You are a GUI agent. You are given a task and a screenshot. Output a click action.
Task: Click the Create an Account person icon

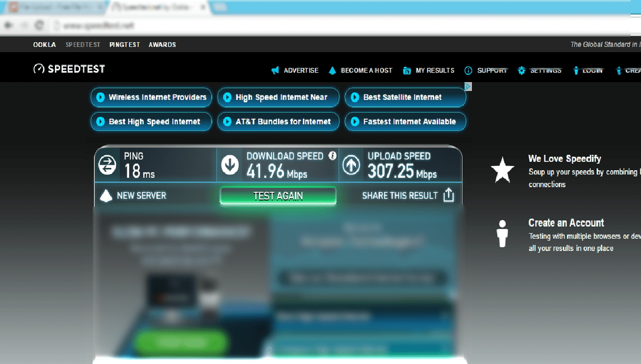pos(502,234)
